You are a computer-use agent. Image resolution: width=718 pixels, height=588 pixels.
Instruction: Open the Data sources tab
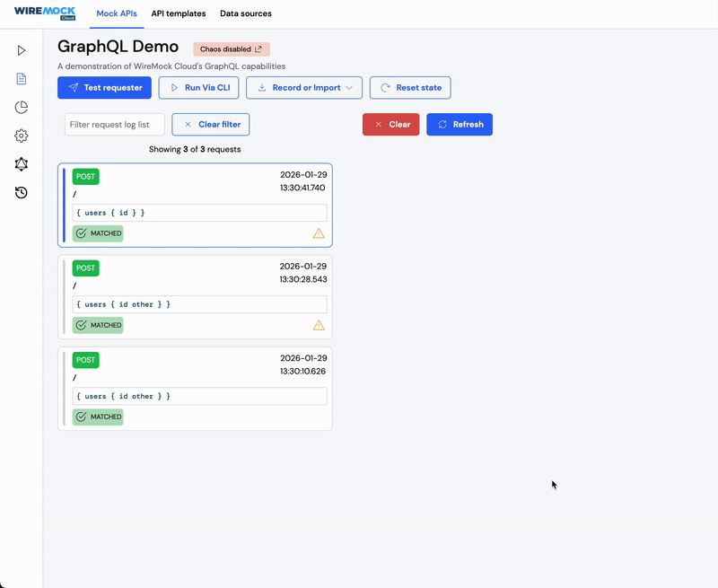tap(245, 13)
